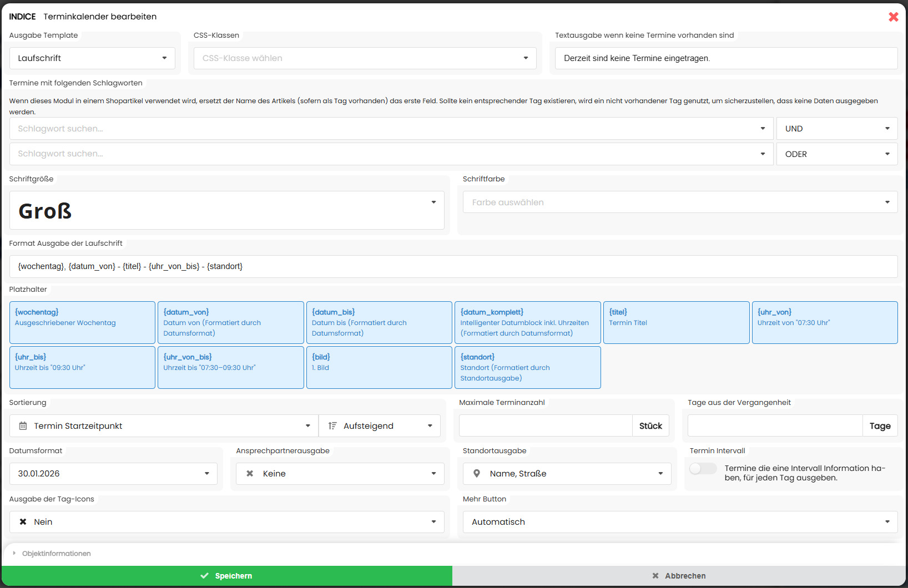
Task: Expand the Objektinformationen section
Action: 56,554
